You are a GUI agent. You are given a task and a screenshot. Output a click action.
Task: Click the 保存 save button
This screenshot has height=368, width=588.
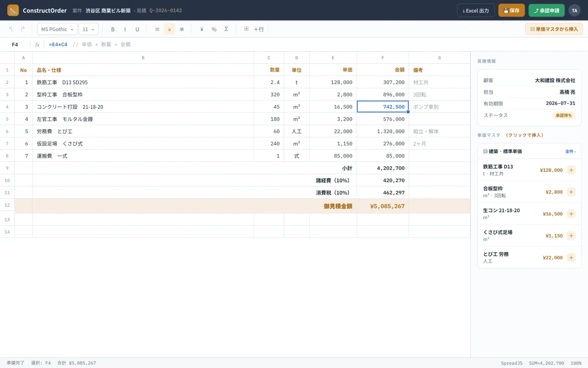512,10
